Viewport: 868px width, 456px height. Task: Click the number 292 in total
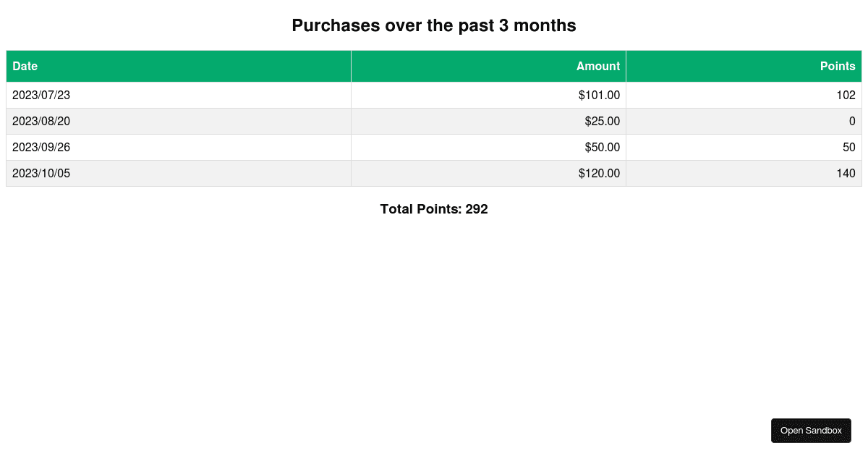pyautogui.click(x=477, y=209)
